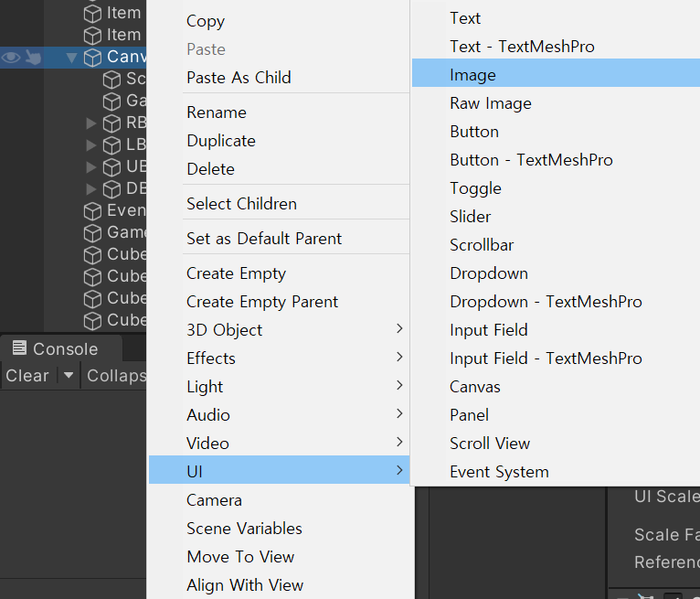Screen dimensions: 700x599
Task: Open the Audio submenu
Action: point(279,415)
